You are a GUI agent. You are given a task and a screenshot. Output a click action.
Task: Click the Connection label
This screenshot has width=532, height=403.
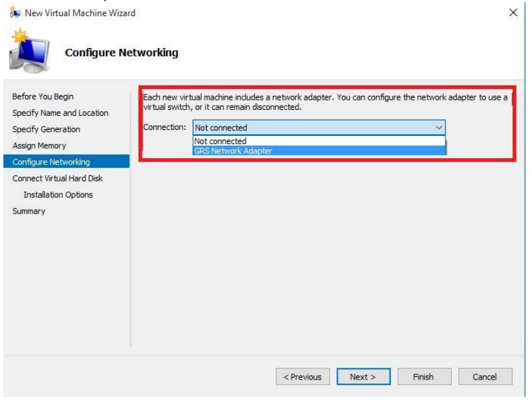(165, 127)
